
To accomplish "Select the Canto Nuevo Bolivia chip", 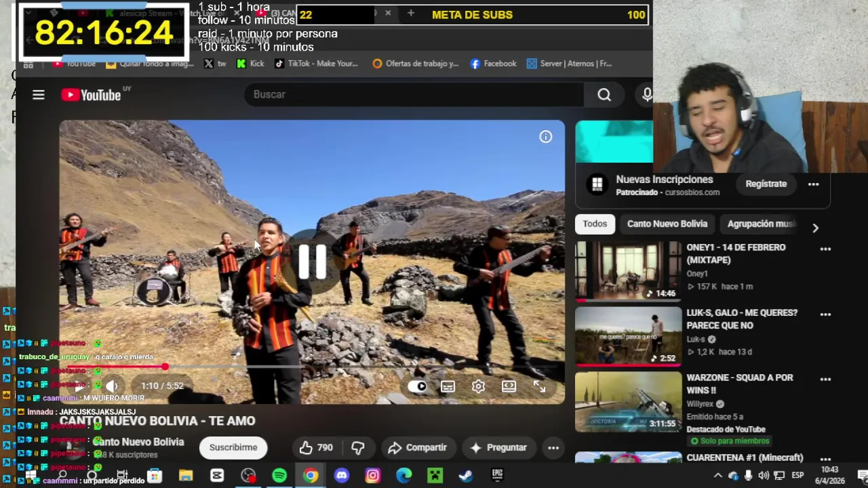I will (x=667, y=224).
